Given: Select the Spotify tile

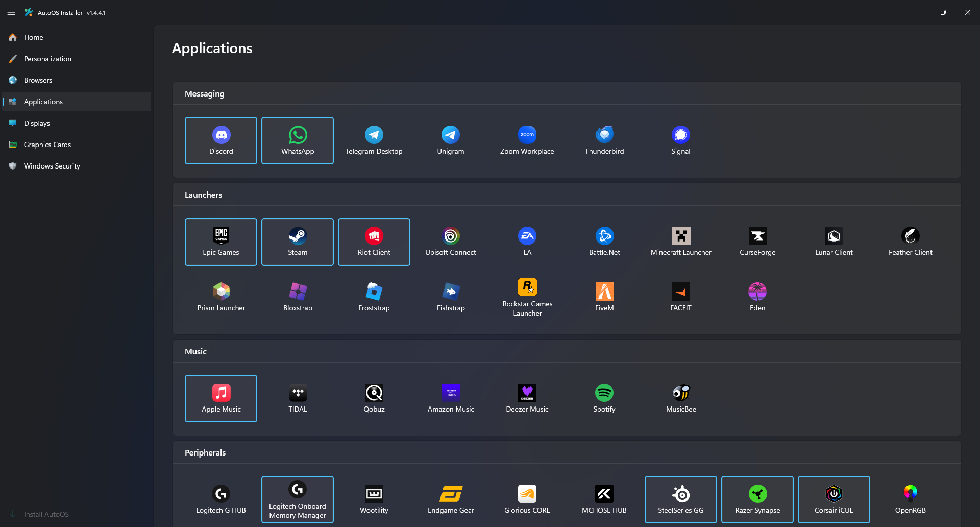Looking at the screenshot, I should [604, 398].
